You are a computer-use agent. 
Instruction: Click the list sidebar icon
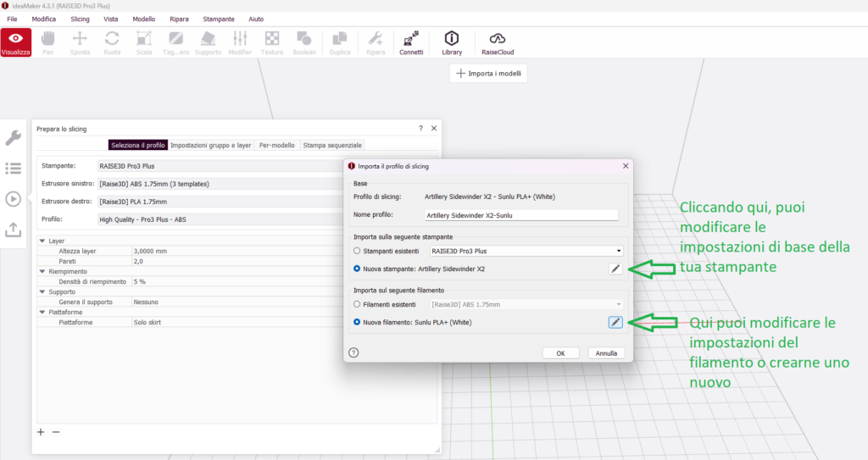[x=14, y=169]
